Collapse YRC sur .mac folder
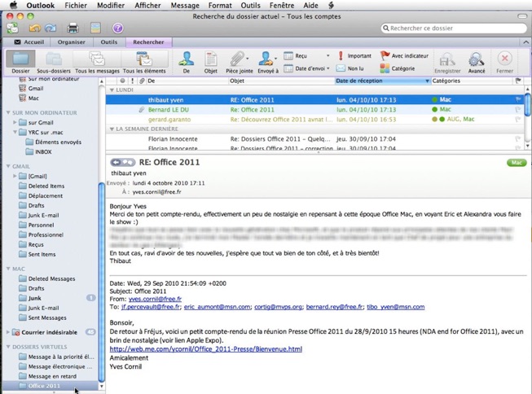The height and width of the screenshot is (394, 532). tap(15, 132)
